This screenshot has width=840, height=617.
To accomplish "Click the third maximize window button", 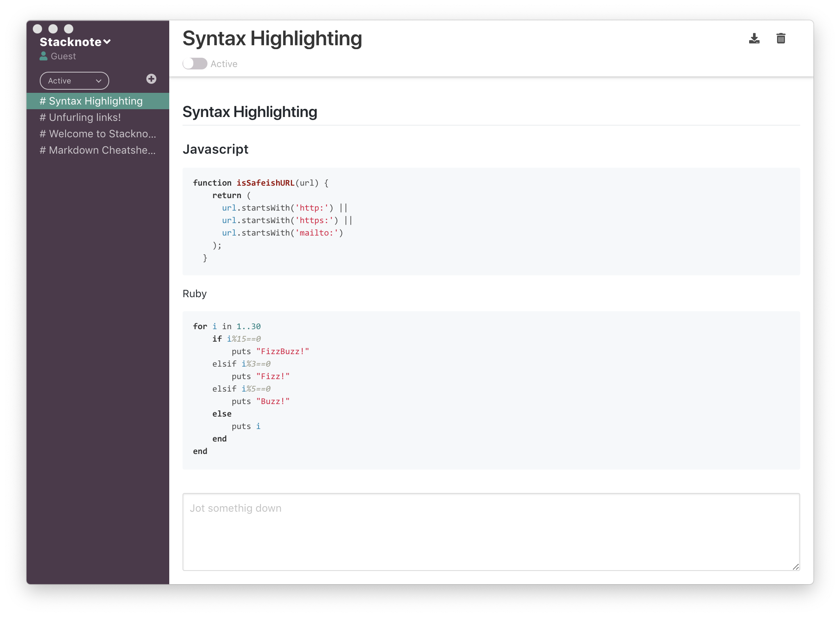I will [69, 29].
